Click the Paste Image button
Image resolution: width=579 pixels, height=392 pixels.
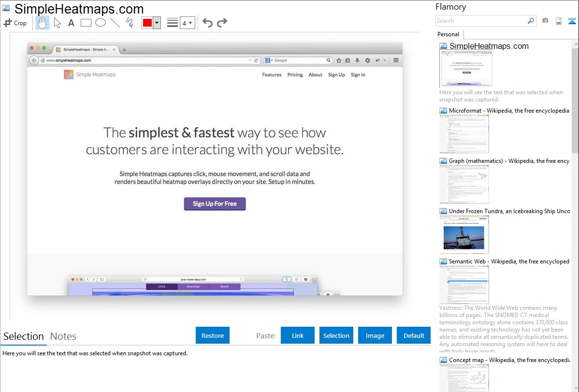tap(375, 335)
